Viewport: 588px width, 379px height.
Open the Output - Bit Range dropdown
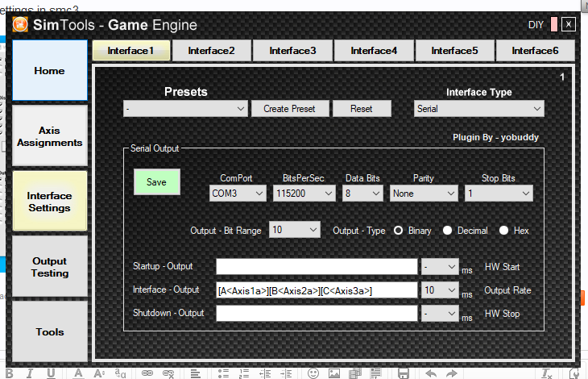[x=295, y=229]
